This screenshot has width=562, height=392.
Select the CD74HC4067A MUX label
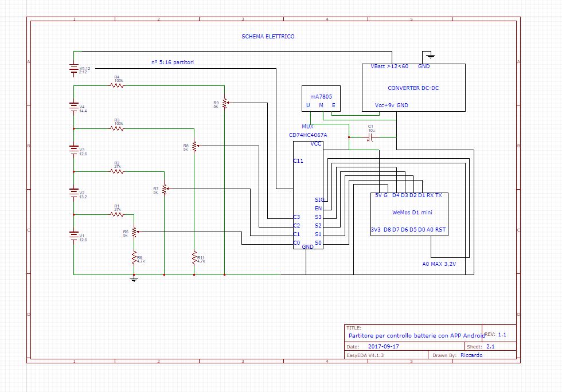pyautogui.click(x=308, y=135)
